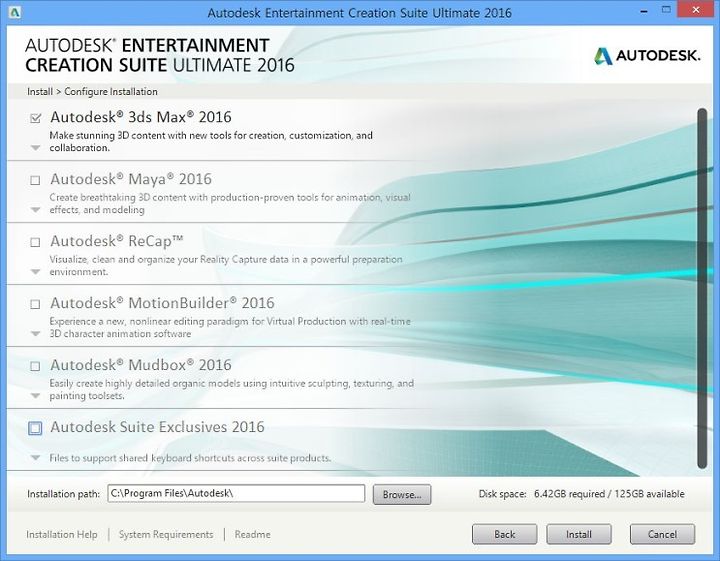Start installation with the Install button

pyautogui.click(x=579, y=534)
